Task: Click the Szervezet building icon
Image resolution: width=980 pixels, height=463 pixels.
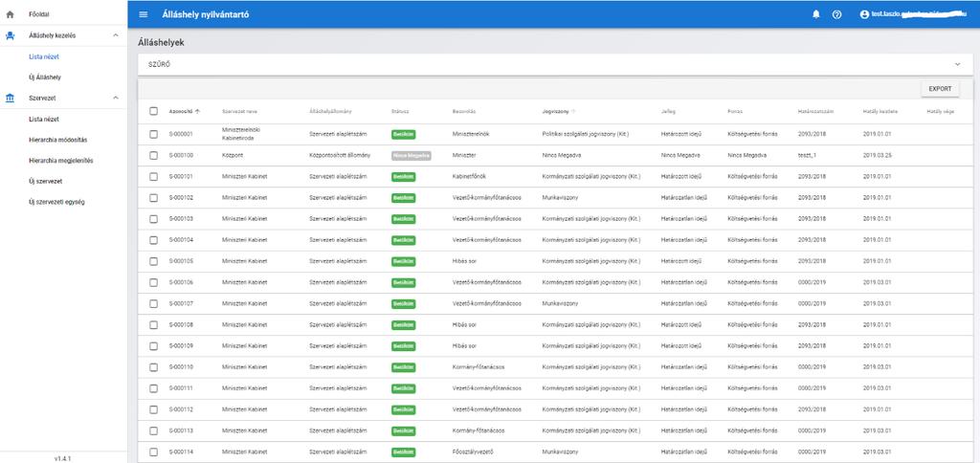Action: tap(10, 99)
